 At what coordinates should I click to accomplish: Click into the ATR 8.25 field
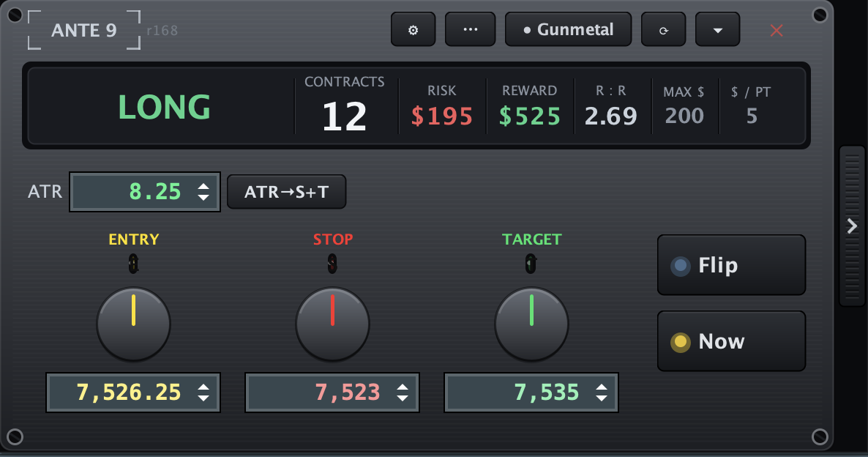pos(144,192)
